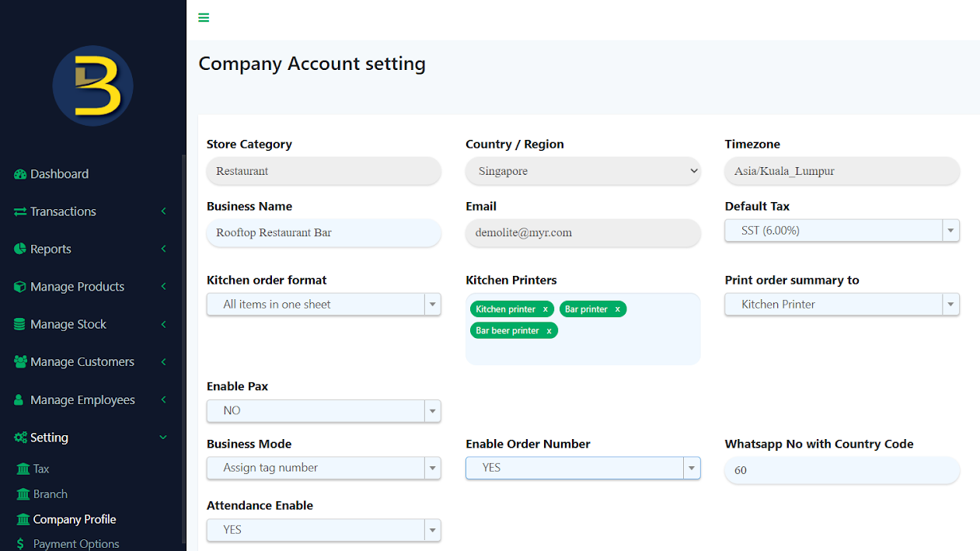Click the Manage Stock database icon

pos(20,325)
